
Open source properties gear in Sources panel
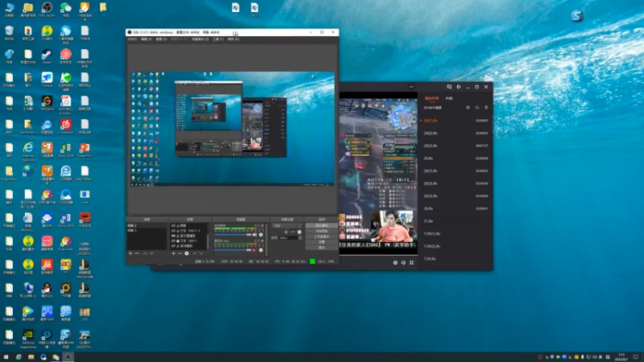click(x=187, y=253)
